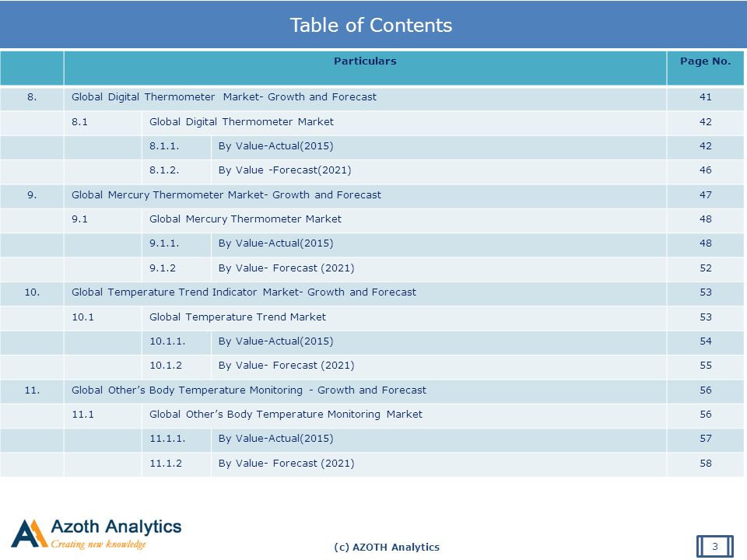
Task: Click Global Other's Body Temperature Monitoring Market
Action: 286,415
